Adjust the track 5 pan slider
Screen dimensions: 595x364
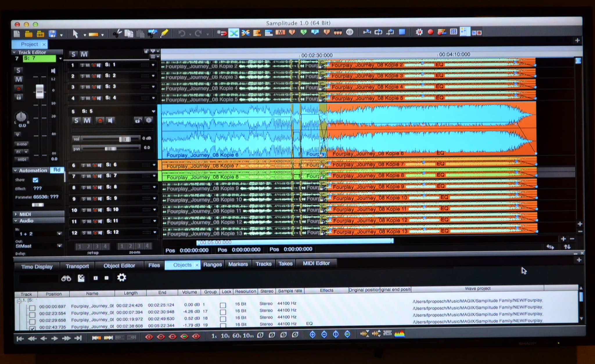pyautogui.click(x=111, y=149)
